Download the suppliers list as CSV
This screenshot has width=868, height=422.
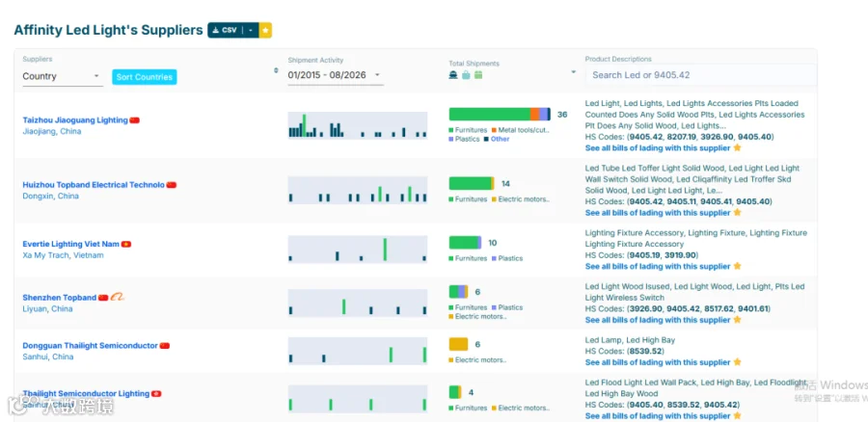(x=226, y=31)
